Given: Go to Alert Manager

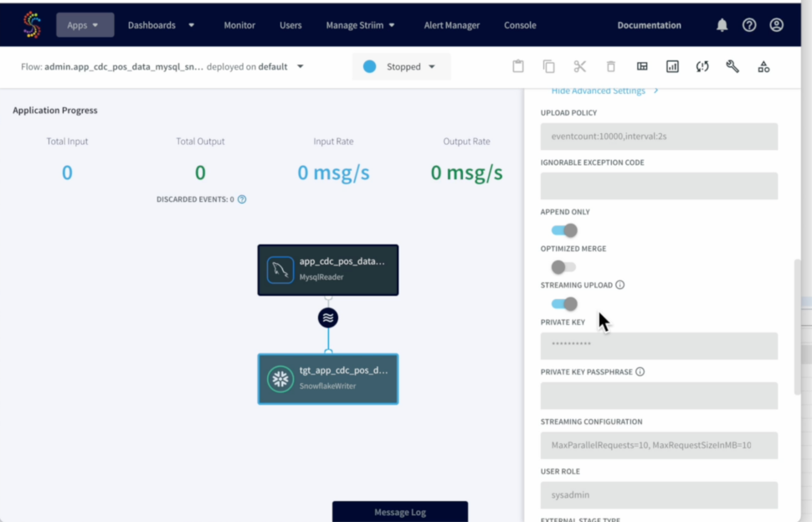Looking at the screenshot, I should point(452,25).
